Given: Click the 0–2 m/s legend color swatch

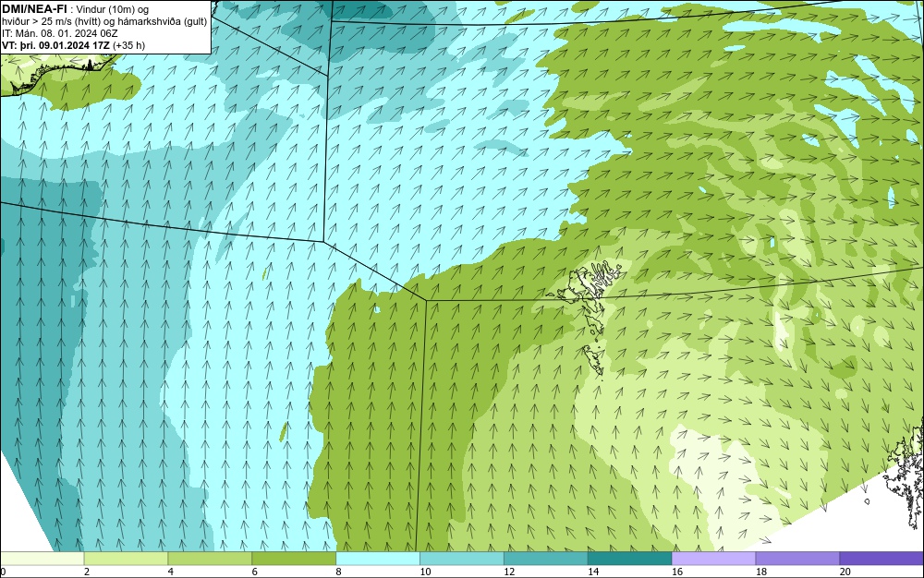Looking at the screenshot, I should click(43, 558).
